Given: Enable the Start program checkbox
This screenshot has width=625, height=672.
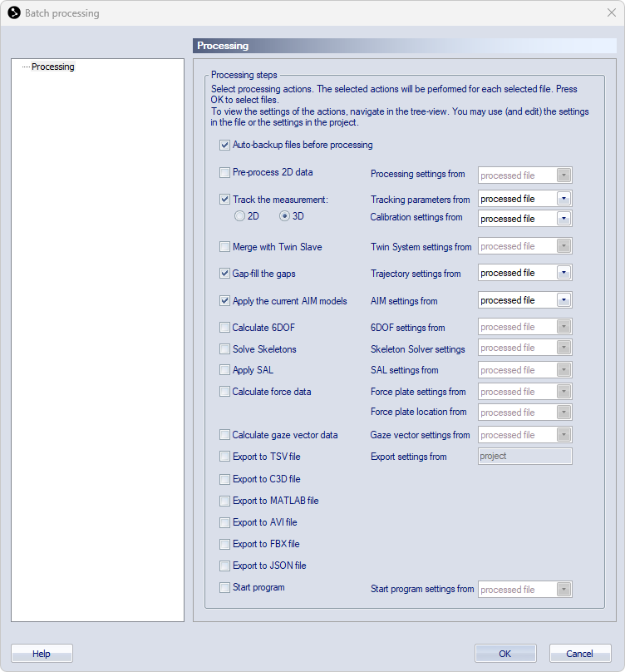Looking at the screenshot, I should click(x=224, y=587).
